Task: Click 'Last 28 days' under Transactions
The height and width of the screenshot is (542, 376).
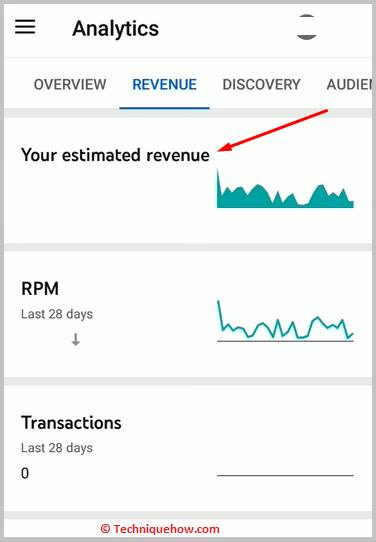Action: (57, 448)
